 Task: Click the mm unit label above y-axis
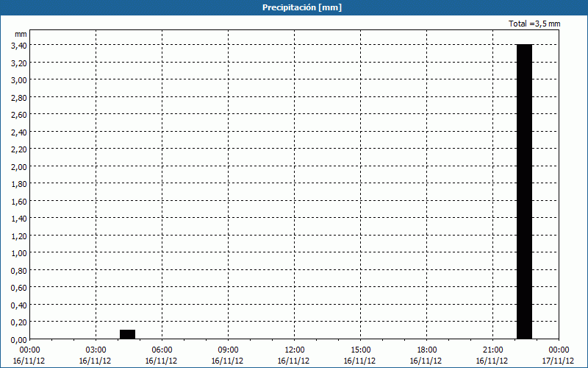click(21, 34)
